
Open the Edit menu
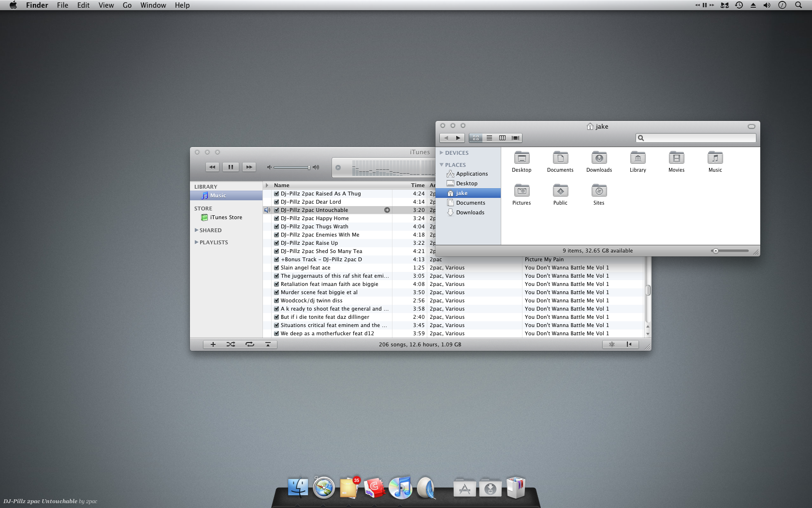click(83, 5)
